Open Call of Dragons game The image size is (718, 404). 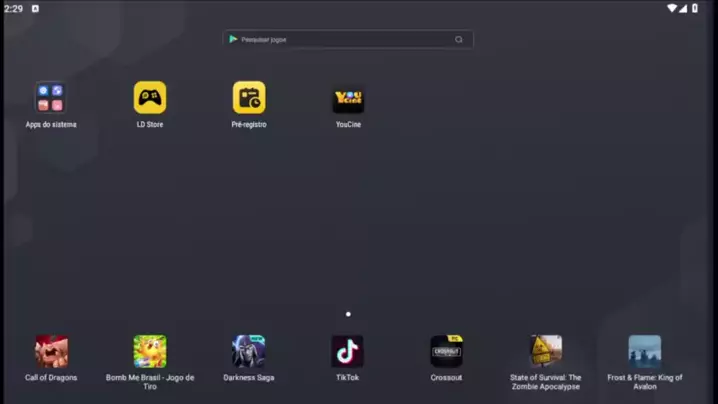point(51,352)
